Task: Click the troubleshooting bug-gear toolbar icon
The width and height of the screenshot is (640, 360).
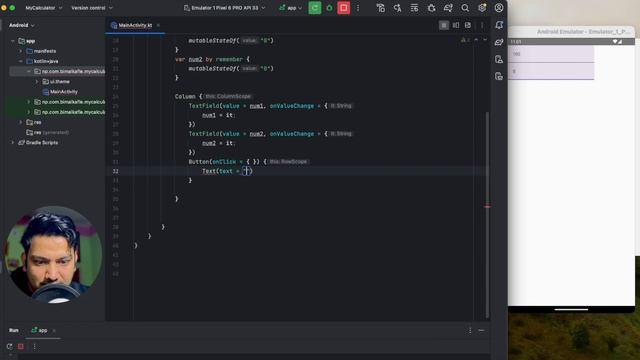Action: coord(431,8)
